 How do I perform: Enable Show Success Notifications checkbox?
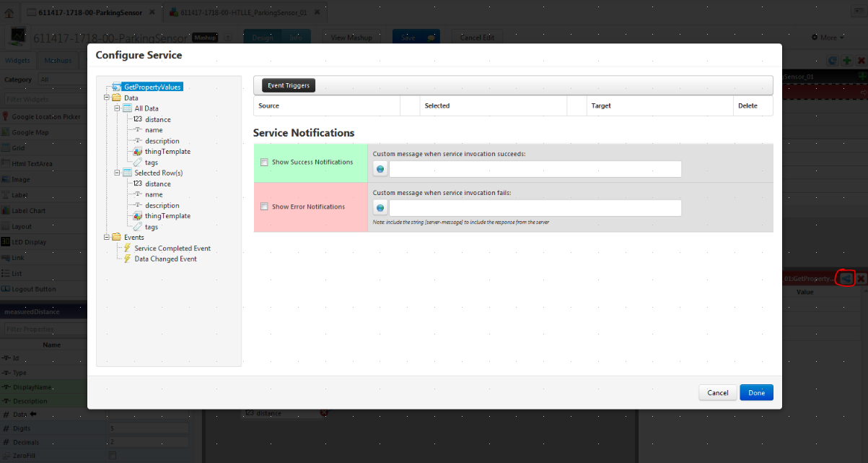coord(264,162)
